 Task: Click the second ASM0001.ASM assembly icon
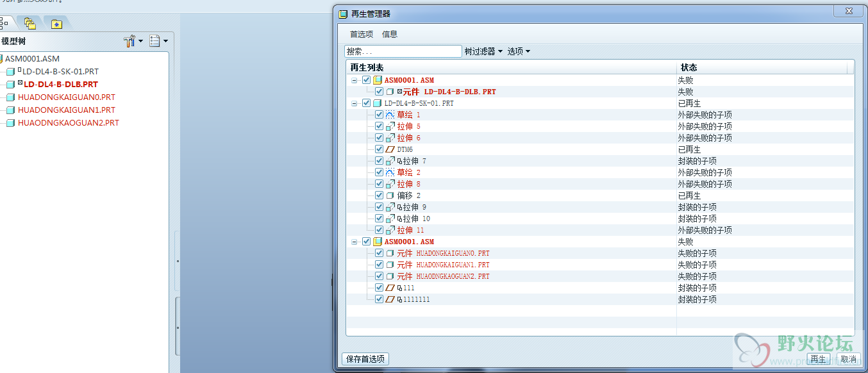click(378, 242)
